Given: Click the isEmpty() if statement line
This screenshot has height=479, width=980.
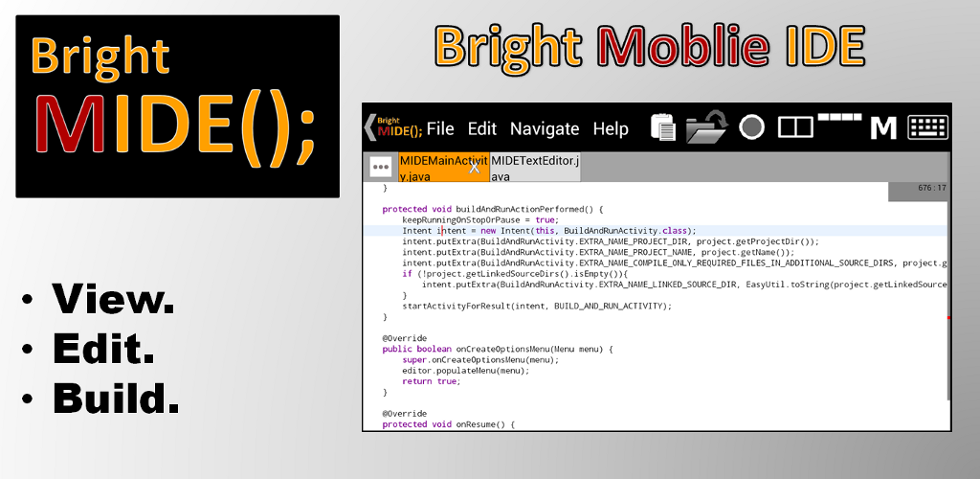Looking at the screenshot, I should (x=514, y=274).
